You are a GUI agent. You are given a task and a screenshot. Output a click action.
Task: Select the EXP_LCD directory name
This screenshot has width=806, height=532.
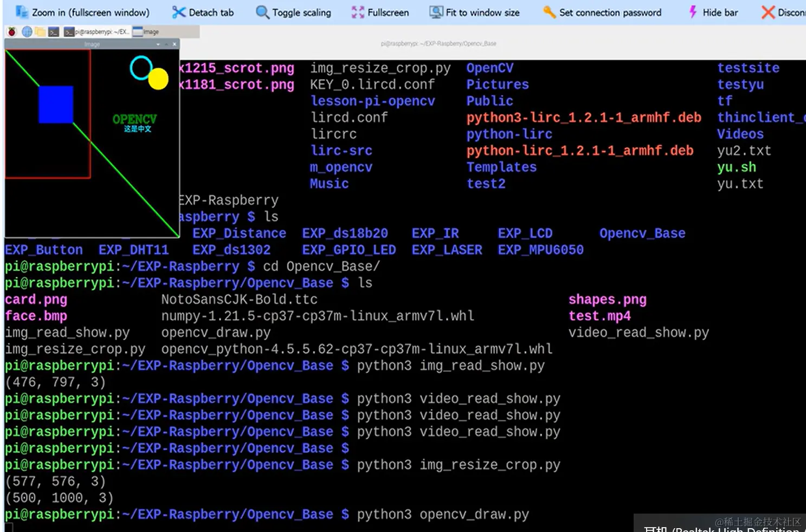tap(525, 233)
